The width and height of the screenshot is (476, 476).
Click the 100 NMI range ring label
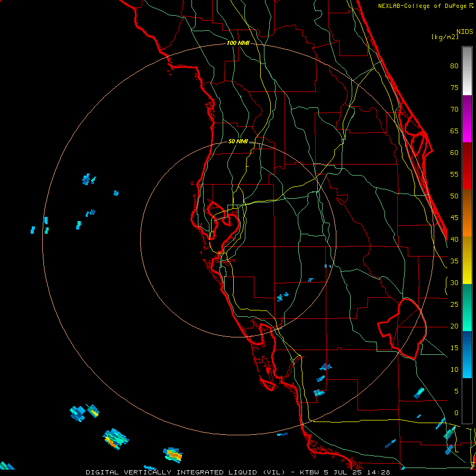pyautogui.click(x=238, y=43)
